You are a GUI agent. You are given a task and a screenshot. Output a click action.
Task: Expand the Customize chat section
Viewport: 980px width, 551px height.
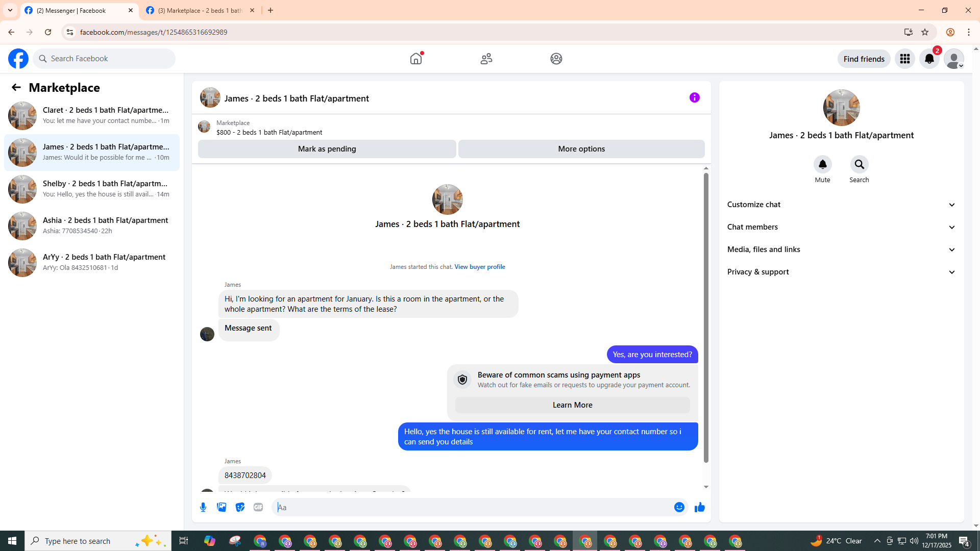(841, 205)
